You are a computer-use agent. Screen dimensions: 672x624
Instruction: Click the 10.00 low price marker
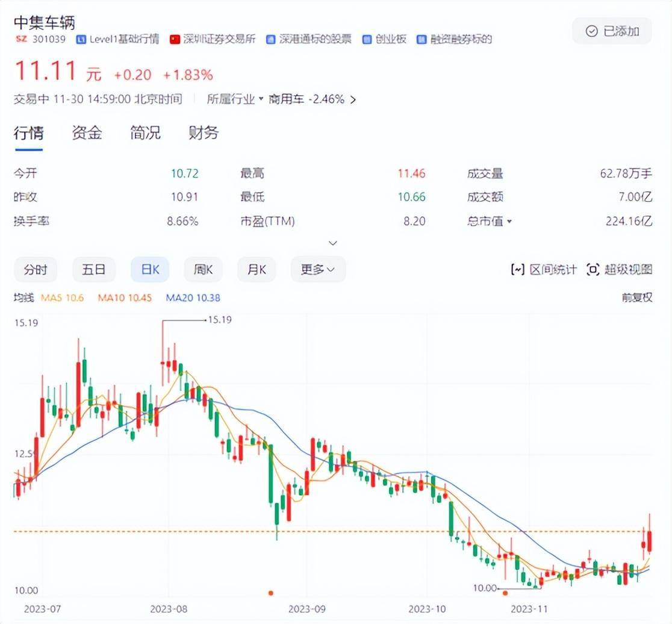[485, 588]
